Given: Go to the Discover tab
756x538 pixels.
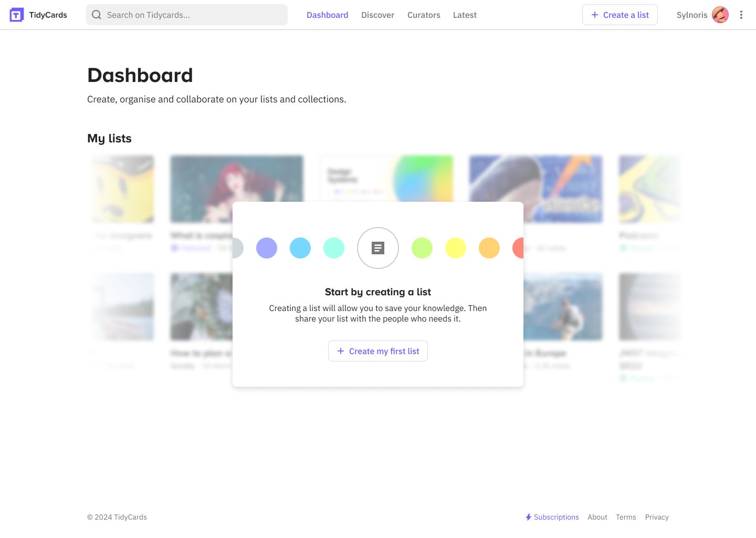Looking at the screenshot, I should click(377, 15).
